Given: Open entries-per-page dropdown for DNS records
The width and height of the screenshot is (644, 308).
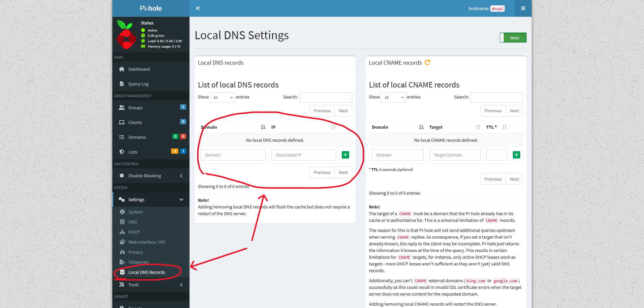Looking at the screenshot, I should (222, 98).
